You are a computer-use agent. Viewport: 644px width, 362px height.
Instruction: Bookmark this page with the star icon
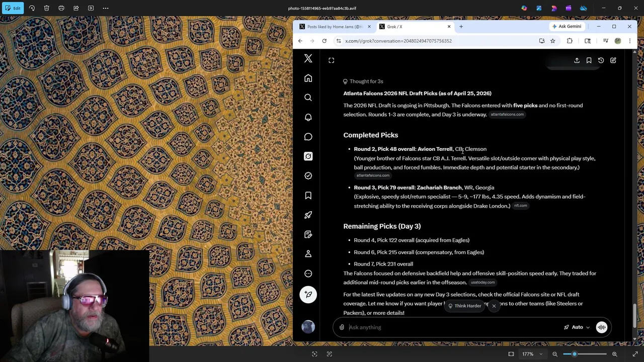(x=552, y=41)
